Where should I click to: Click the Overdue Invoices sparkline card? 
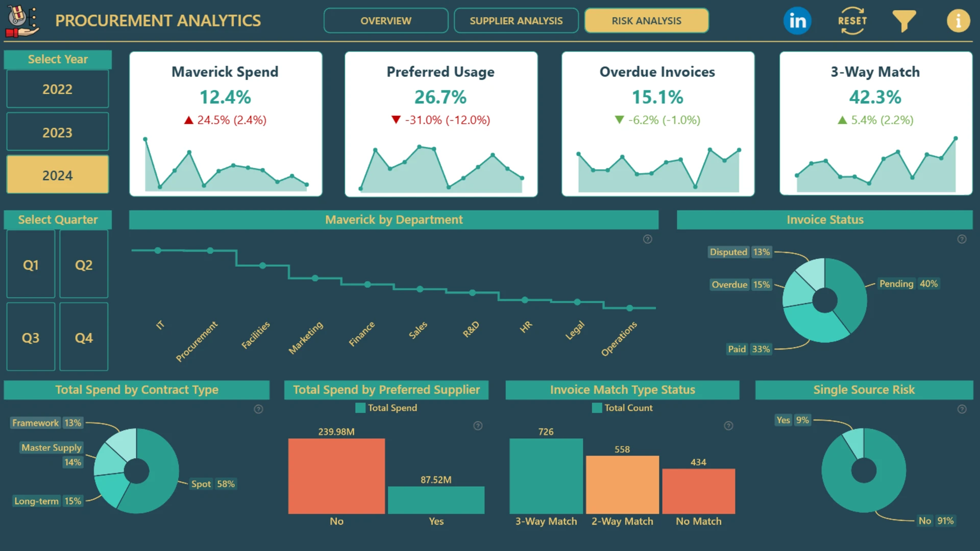tap(658, 124)
